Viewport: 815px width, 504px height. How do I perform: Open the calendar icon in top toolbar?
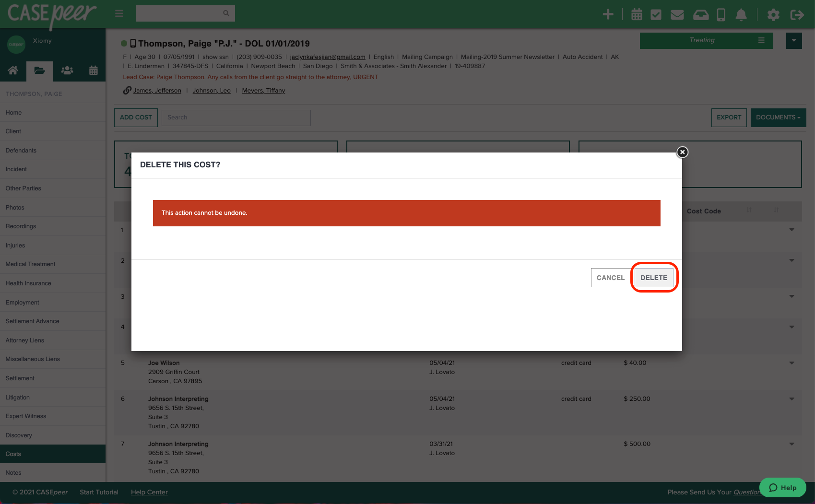637,14
